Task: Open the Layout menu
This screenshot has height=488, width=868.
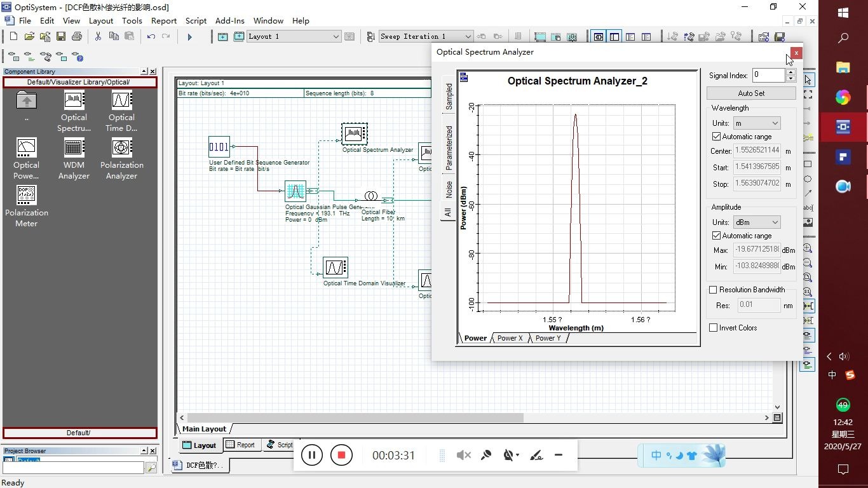Action: pyautogui.click(x=101, y=20)
